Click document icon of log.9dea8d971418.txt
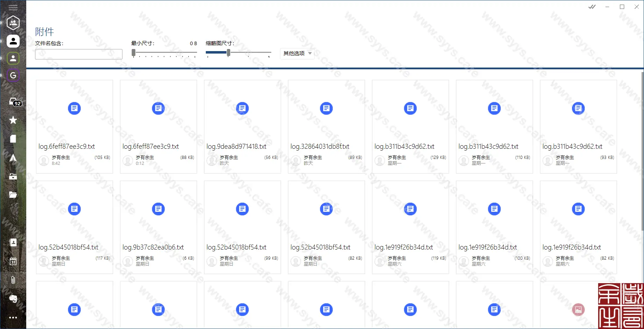Image resolution: width=644 pixels, height=329 pixels. click(x=242, y=108)
